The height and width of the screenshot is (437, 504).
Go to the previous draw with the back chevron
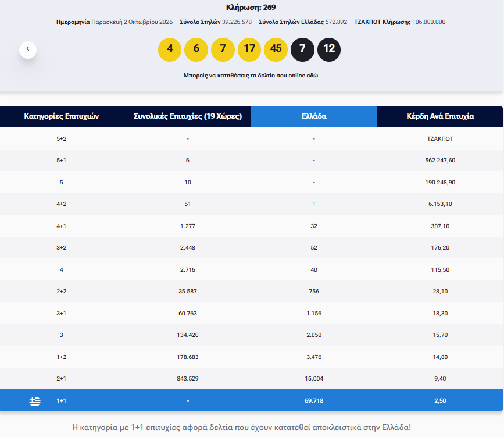tap(28, 50)
